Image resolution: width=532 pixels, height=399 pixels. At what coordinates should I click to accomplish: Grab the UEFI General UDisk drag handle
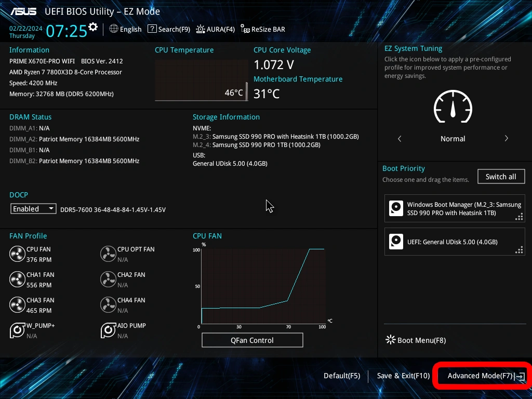[519, 250]
